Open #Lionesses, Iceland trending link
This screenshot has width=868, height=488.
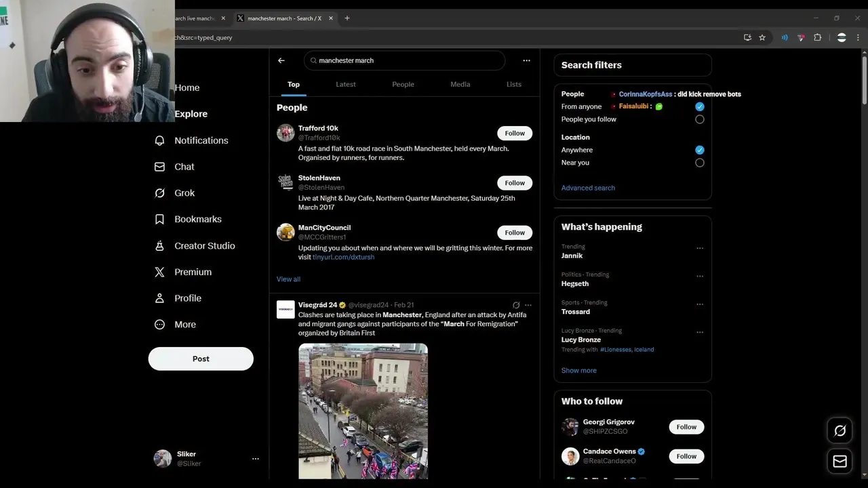pos(627,350)
